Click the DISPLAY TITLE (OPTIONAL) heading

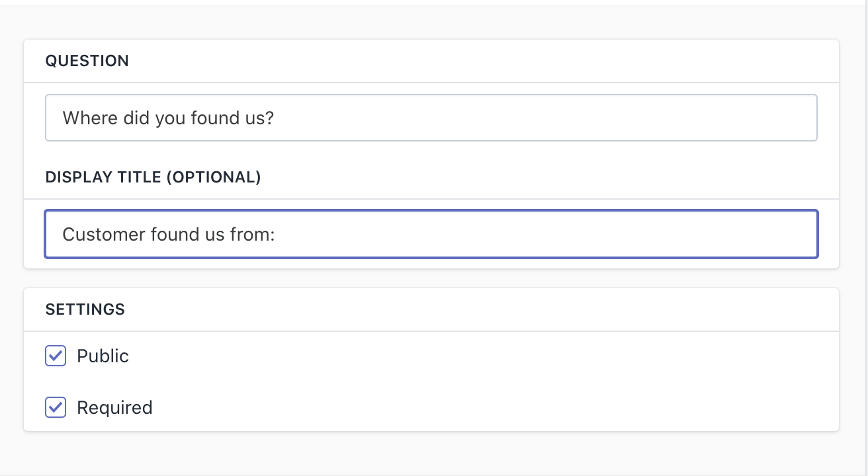[153, 177]
